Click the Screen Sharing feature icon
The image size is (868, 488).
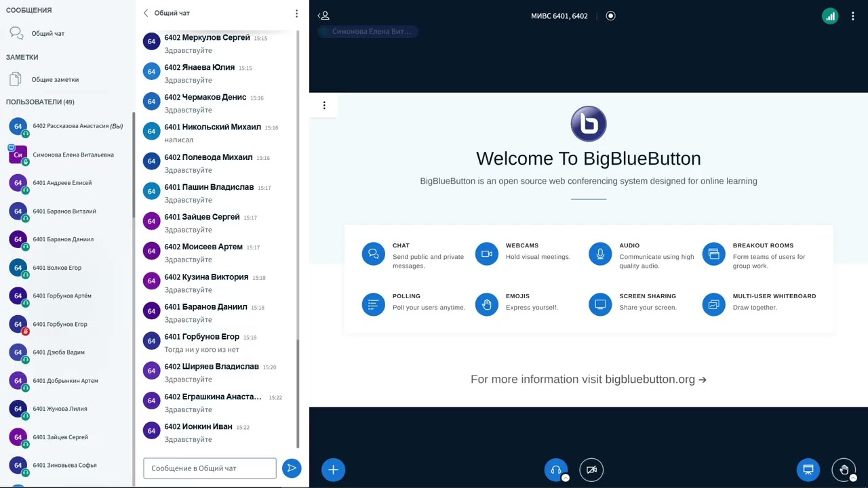click(x=600, y=304)
